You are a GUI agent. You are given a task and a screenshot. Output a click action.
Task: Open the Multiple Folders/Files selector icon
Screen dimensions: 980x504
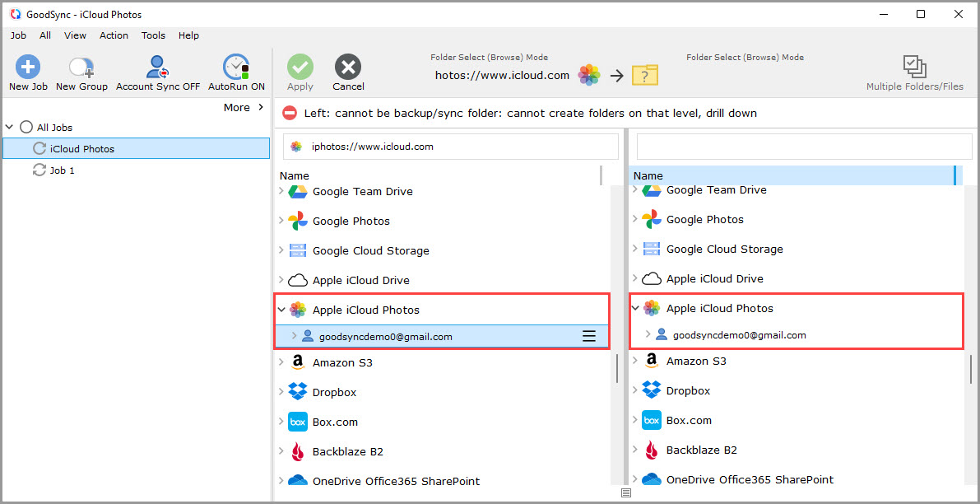913,65
